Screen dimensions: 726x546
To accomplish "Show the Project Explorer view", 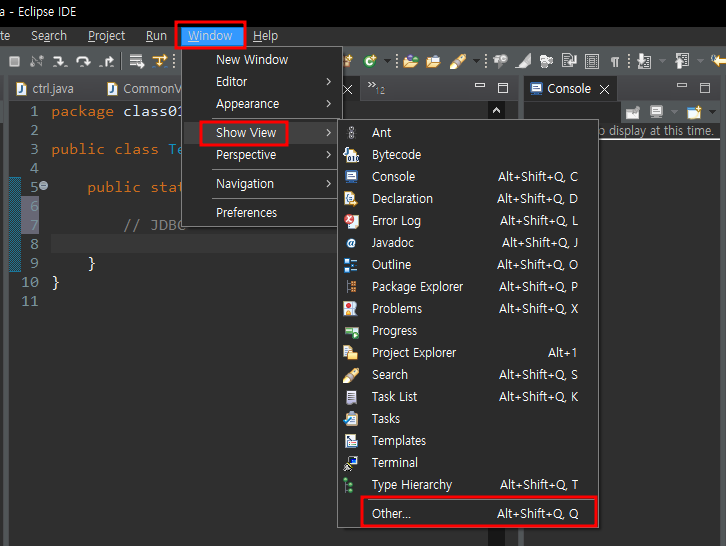I will click(468, 352).
